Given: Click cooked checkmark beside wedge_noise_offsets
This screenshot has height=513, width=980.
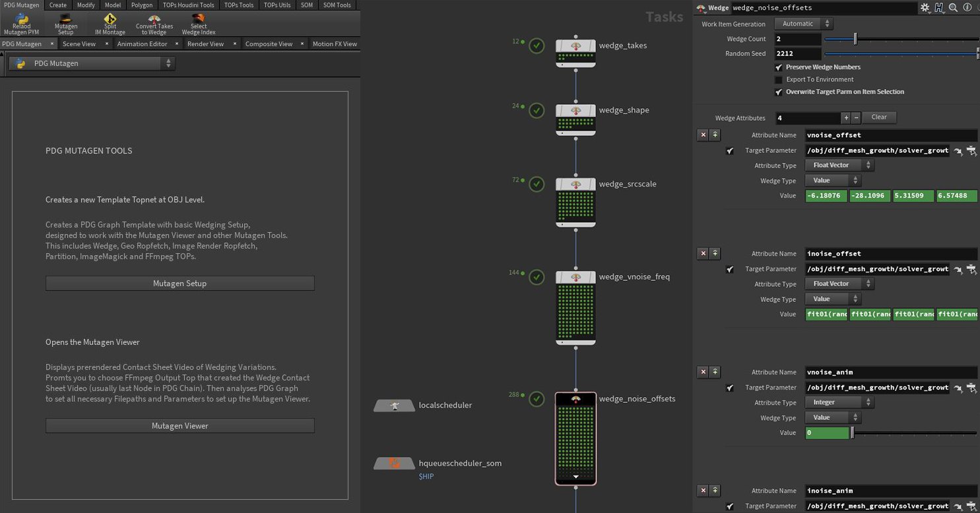Looking at the screenshot, I should (x=537, y=399).
